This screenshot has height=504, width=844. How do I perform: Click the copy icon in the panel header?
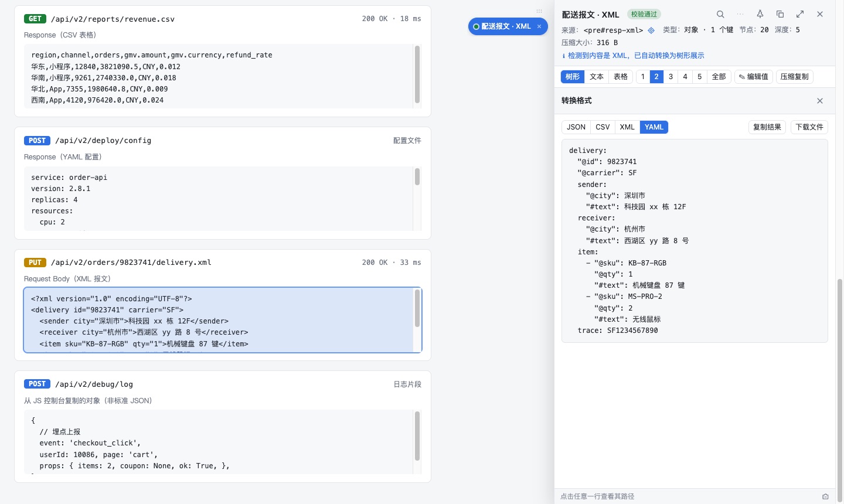pos(780,14)
